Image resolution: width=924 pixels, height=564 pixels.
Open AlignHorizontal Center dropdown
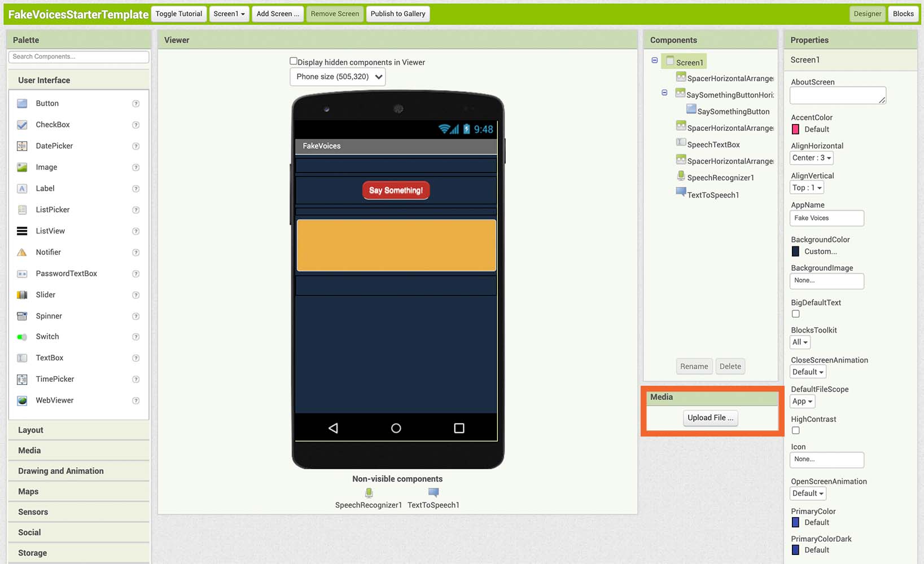point(812,158)
